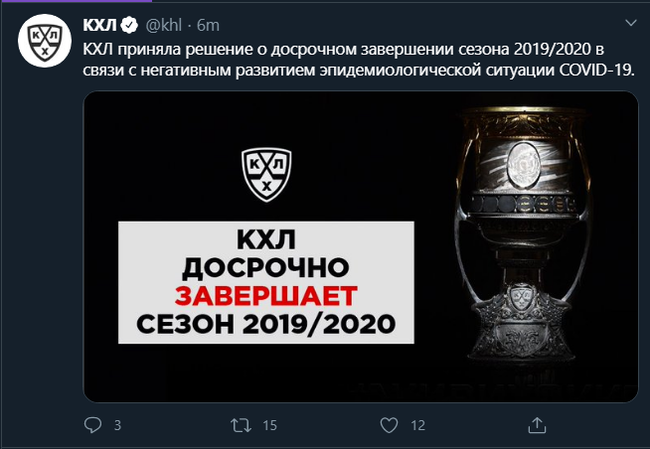Share the tweet via the upload arrow icon
This screenshot has height=449, width=650.
pyautogui.click(x=537, y=425)
